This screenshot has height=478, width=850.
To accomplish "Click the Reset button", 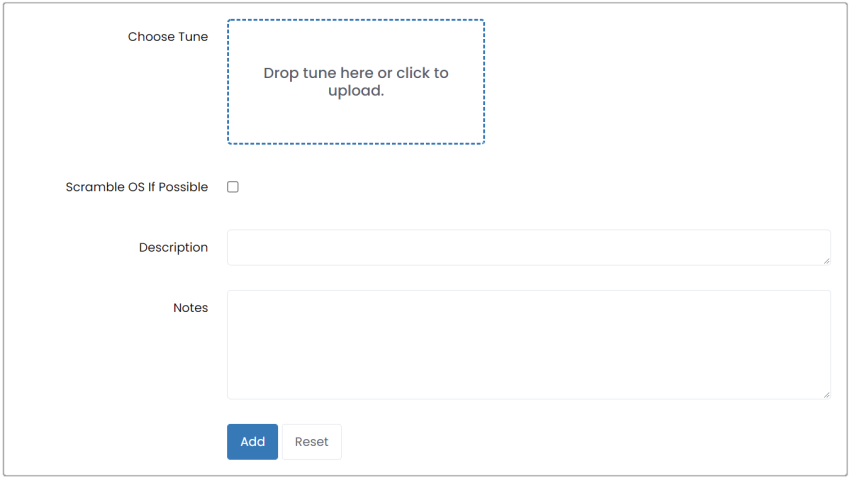I will [x=312, y=442].
